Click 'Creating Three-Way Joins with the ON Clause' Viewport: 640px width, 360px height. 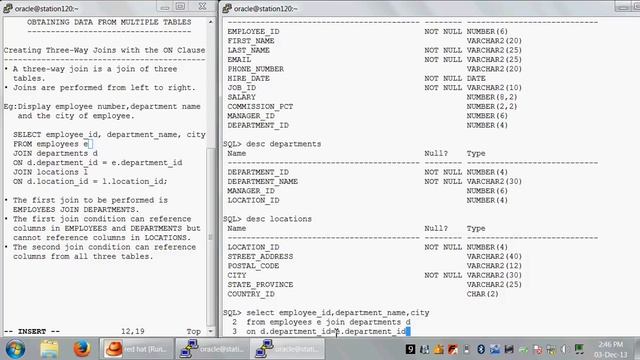104,50
